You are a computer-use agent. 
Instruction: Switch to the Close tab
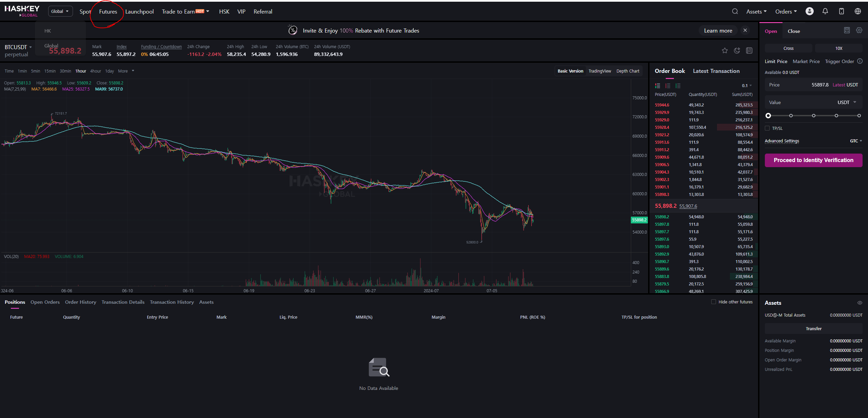point(794,31)
